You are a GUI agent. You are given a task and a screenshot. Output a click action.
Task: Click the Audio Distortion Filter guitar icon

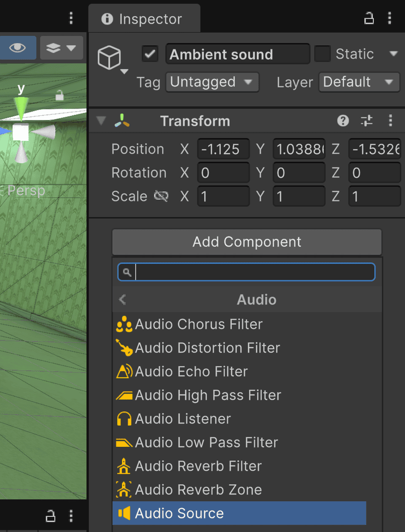click(124, 348)
